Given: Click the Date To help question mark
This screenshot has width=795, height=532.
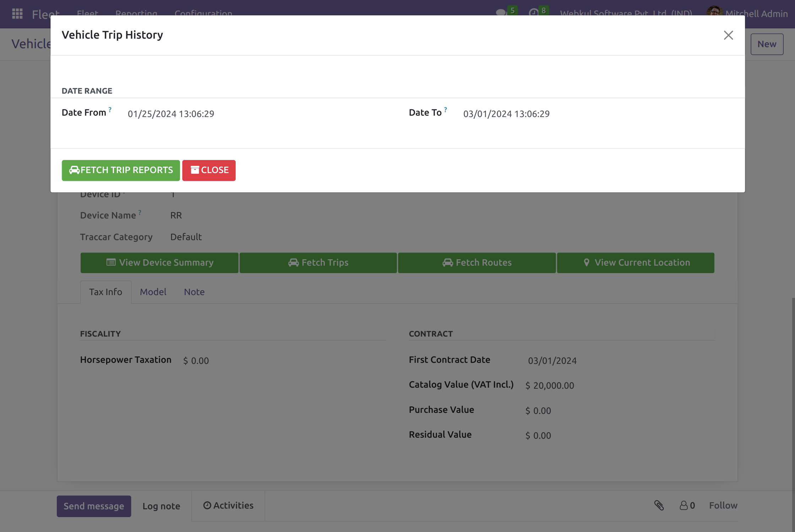Looking at the screenshot, I should 445,110.
